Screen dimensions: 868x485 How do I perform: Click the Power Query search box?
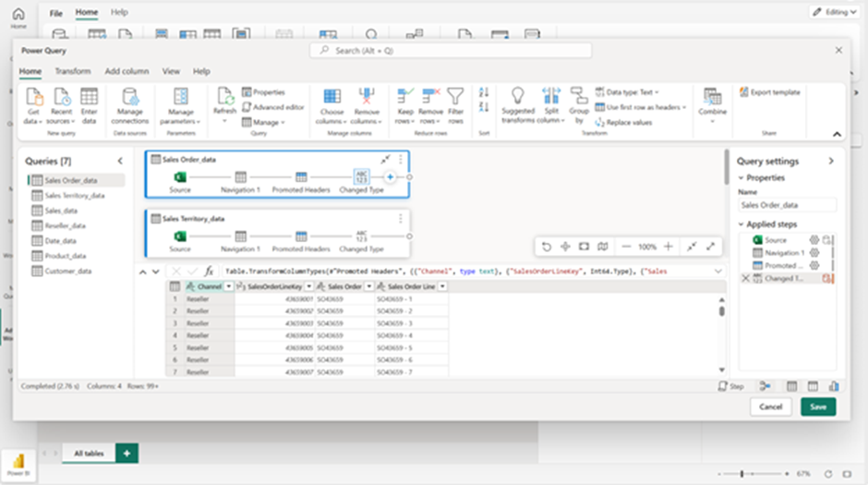point(451,51)
